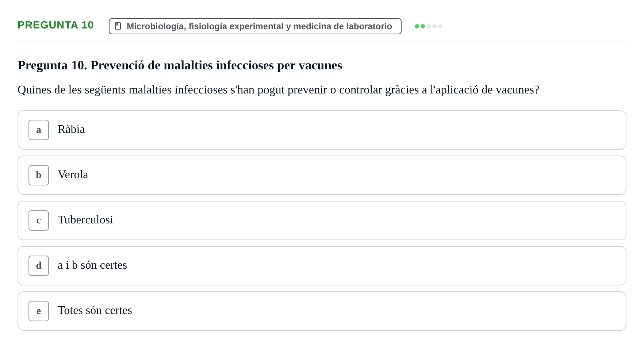Click the fourth gray difficulty dot
This screenshot has width=644, height=349.
click(x=434, y=26)
